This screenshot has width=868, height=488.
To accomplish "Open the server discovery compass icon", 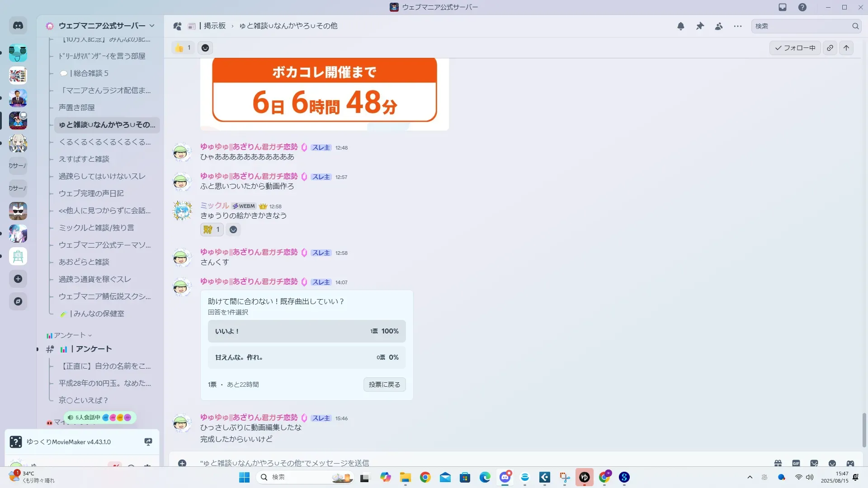I will coord(18,301).
